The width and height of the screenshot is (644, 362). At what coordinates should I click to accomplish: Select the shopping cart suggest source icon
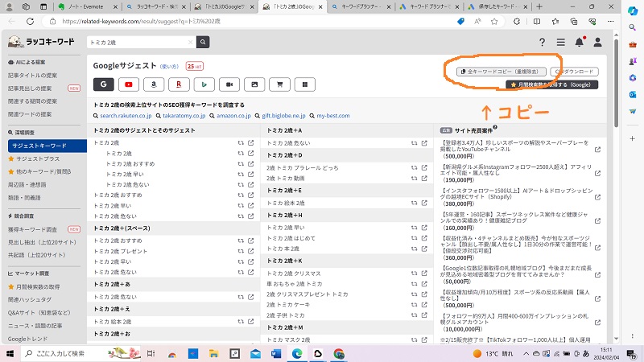(x=279, y=83)
